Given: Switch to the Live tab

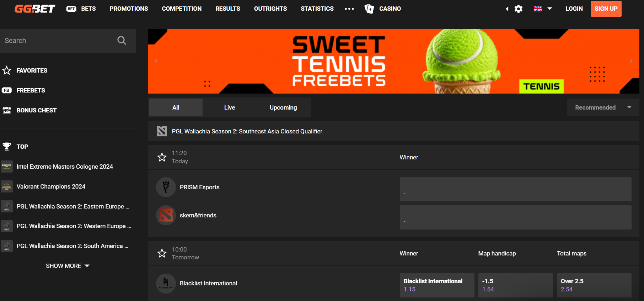Looking at the screenshot, I should (x=229, y=107).
